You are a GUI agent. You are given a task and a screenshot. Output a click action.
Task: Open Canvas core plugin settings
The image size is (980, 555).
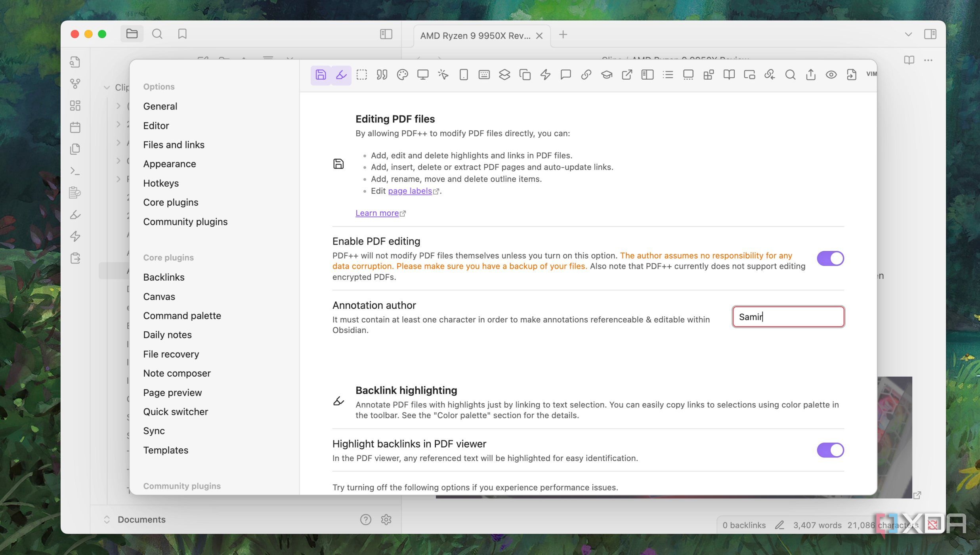coord(159,297)
